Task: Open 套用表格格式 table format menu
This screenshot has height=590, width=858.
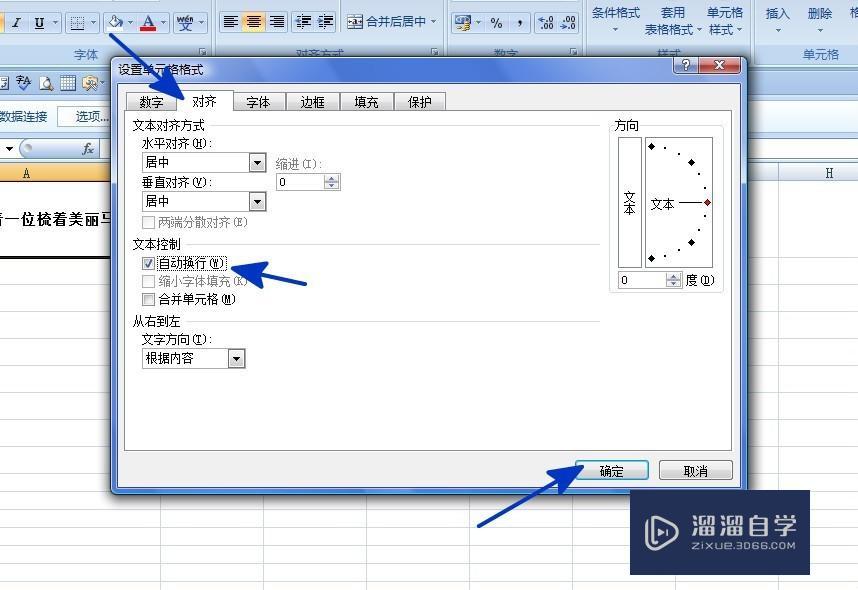Action: 673,20
